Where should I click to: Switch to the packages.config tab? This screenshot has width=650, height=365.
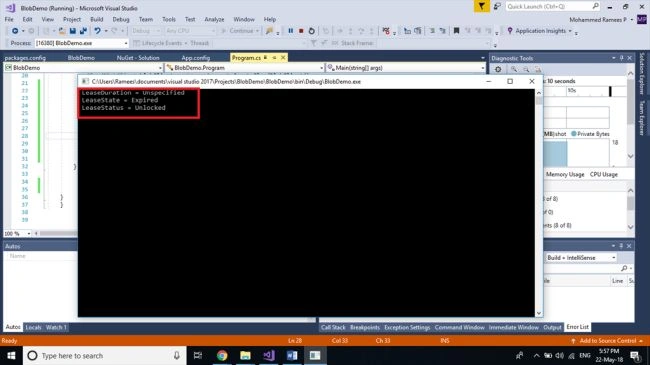pos(25,58)
